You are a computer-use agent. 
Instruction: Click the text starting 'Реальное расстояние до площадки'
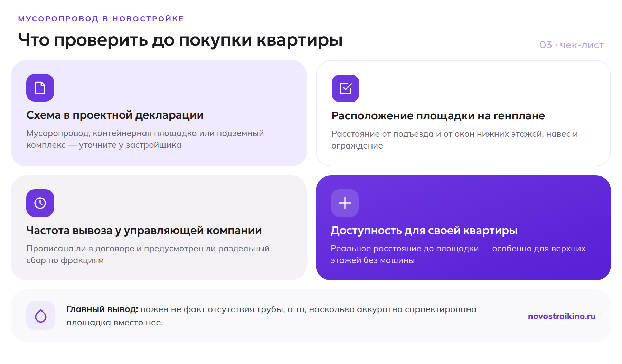tap(458, 255)
